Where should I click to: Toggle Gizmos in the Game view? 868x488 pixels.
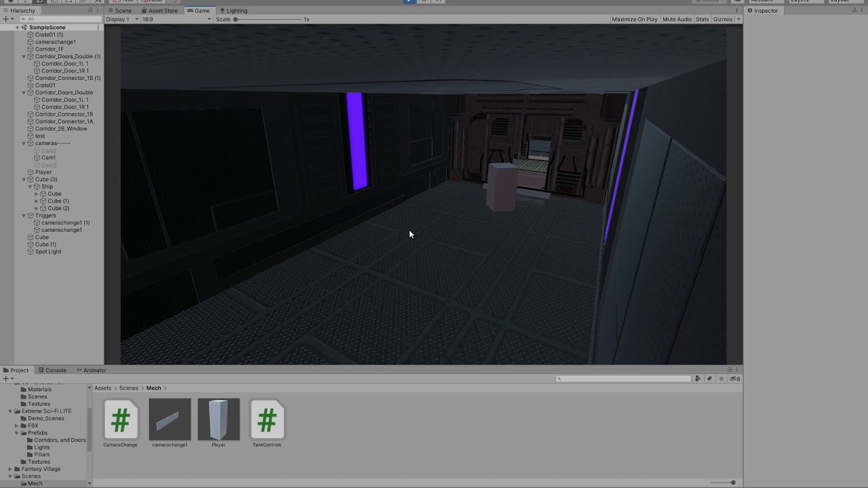pyautogui.click(x=723, y=19)
